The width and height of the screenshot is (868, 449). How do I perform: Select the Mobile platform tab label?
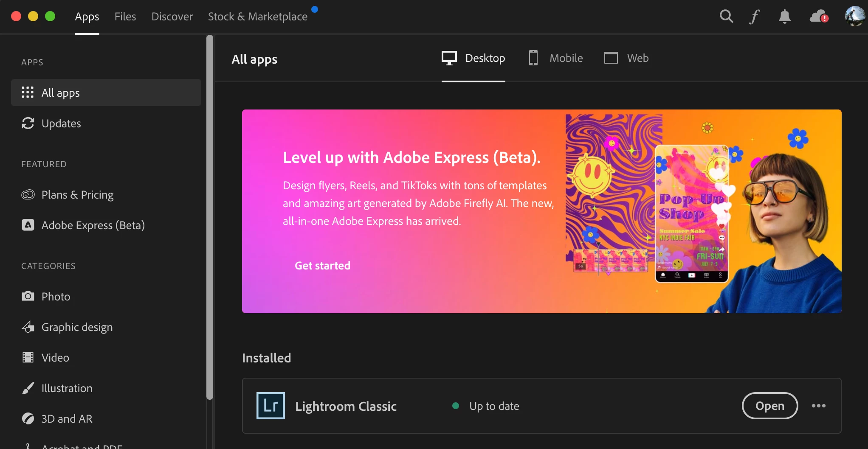pyautogui.click(x=566, y=58)
